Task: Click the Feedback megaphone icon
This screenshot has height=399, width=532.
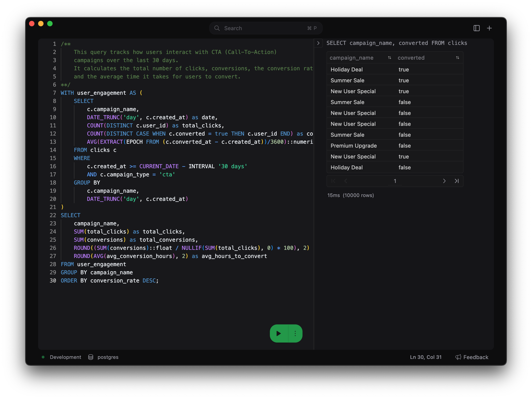Action: coord(458,357)
